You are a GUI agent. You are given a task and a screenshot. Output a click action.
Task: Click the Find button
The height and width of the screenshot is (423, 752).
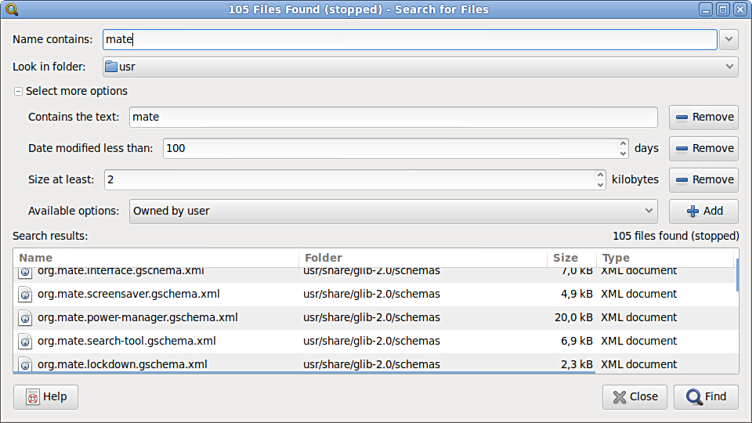point(705,397)
